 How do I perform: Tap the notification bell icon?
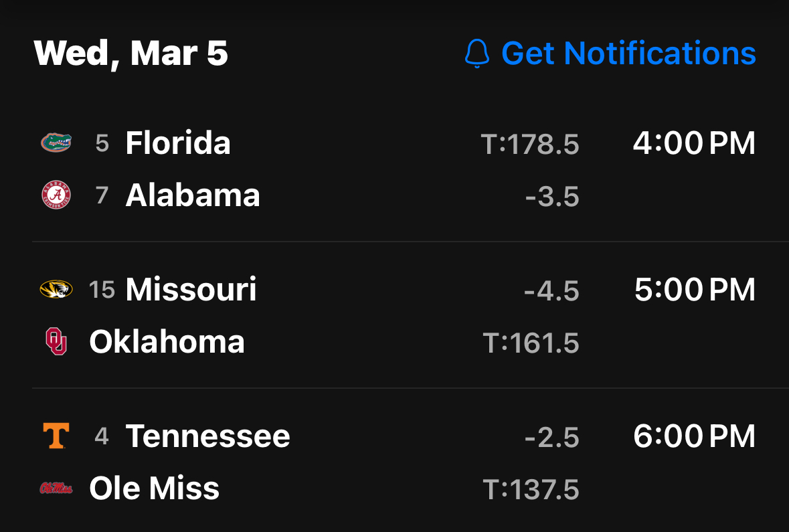pos(476,54)
